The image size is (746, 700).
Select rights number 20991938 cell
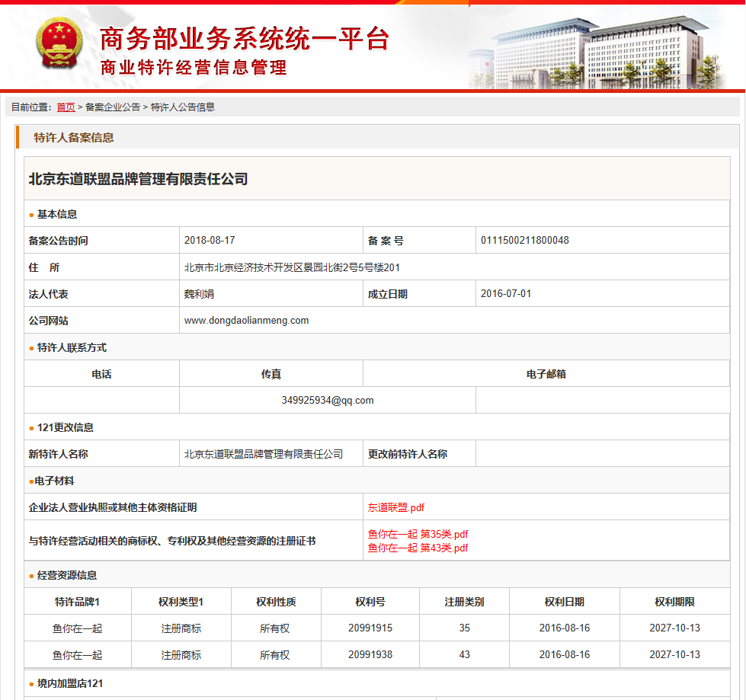click(370, 654)
